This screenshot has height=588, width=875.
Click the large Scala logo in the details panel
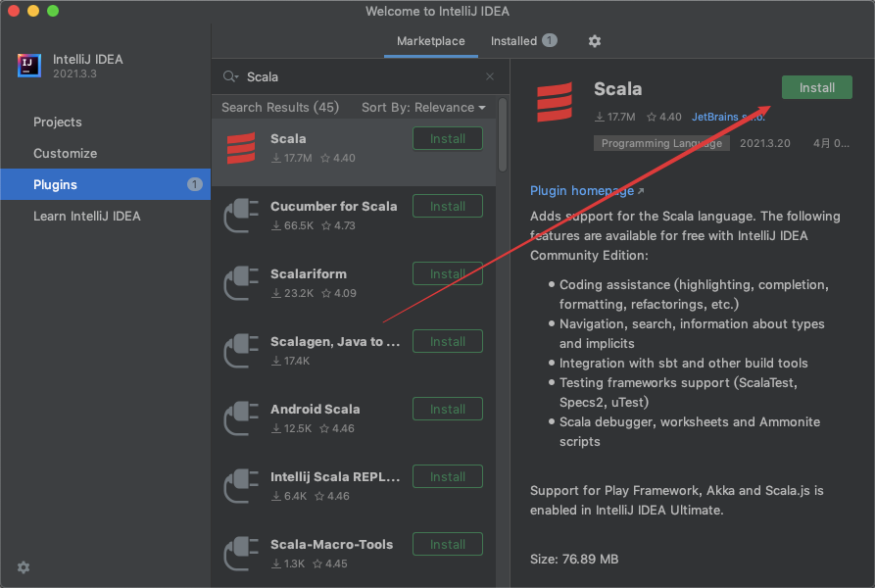[555, 103]
